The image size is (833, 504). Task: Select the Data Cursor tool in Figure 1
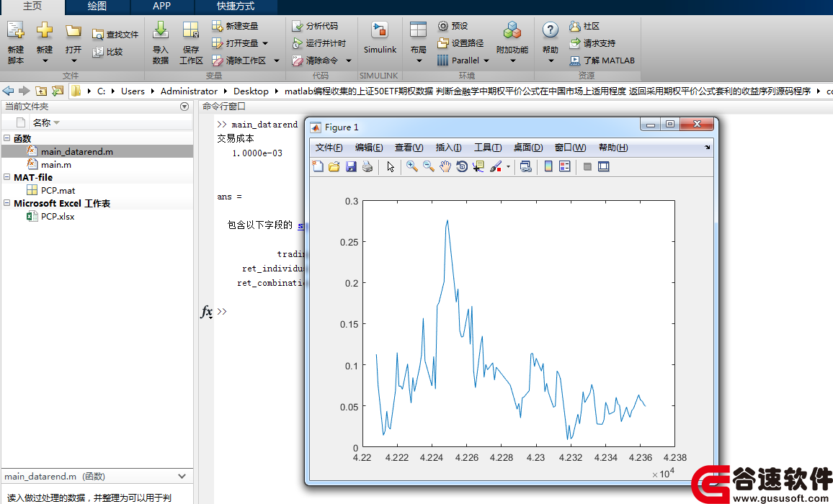478,167
